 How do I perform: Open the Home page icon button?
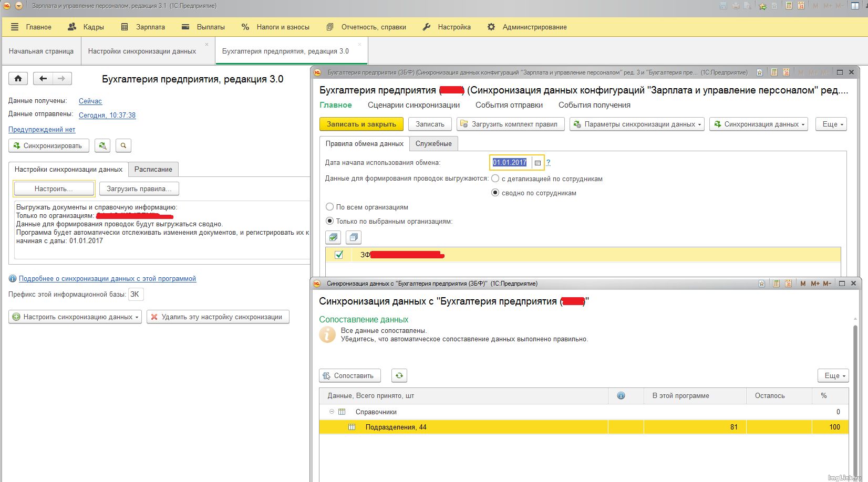[x=18, y=79]
